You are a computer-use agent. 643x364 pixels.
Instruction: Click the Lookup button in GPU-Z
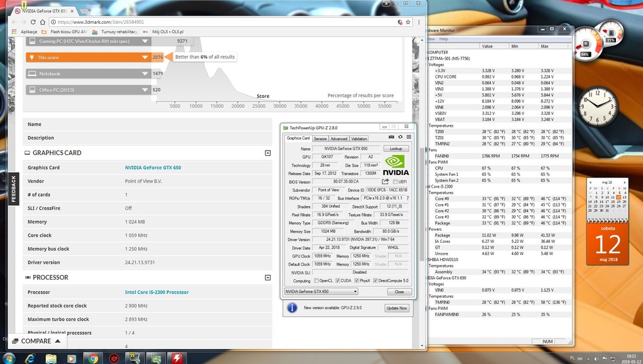click(x=396, y=148)
